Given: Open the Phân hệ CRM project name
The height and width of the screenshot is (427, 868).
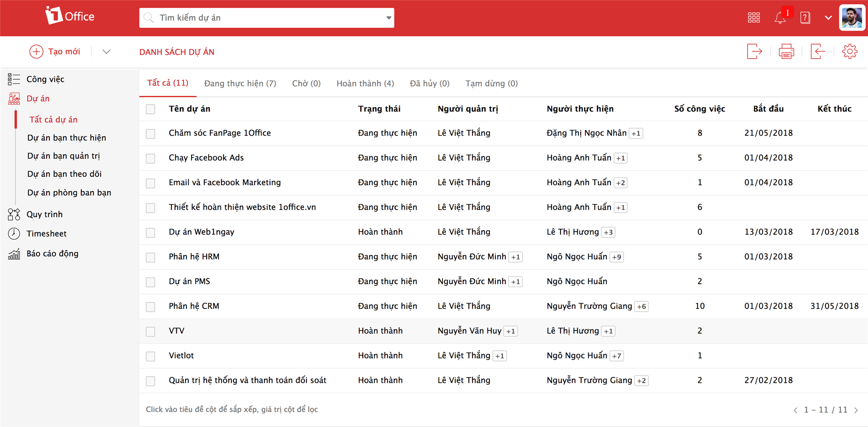Looking at the screenshot, I should tap(194, 306).
